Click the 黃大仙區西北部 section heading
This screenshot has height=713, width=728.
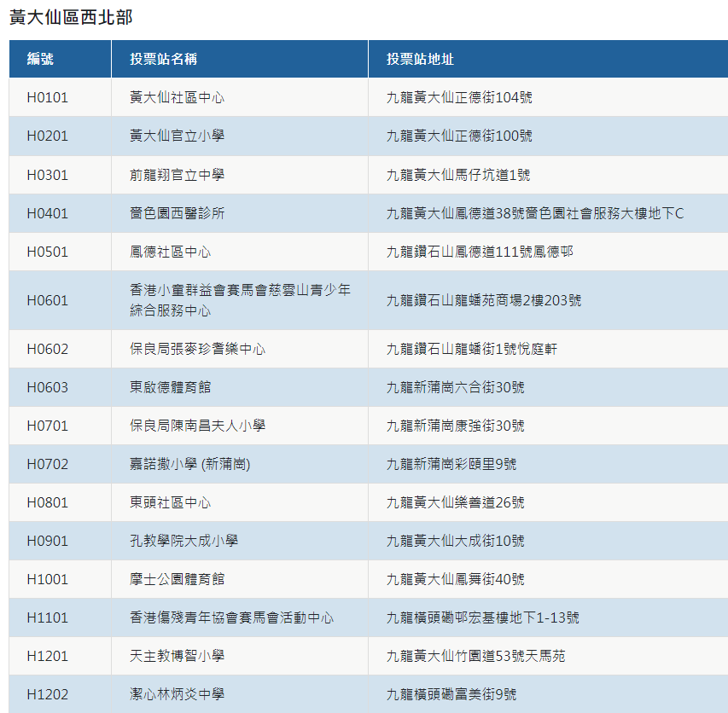pyautogui.click(x=71, y=17)
